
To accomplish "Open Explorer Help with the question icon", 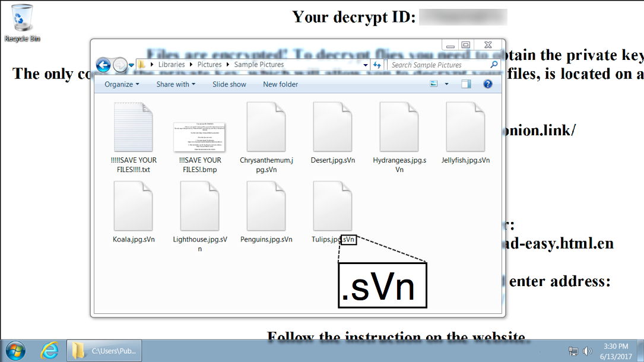I will (x=487, y=84).
